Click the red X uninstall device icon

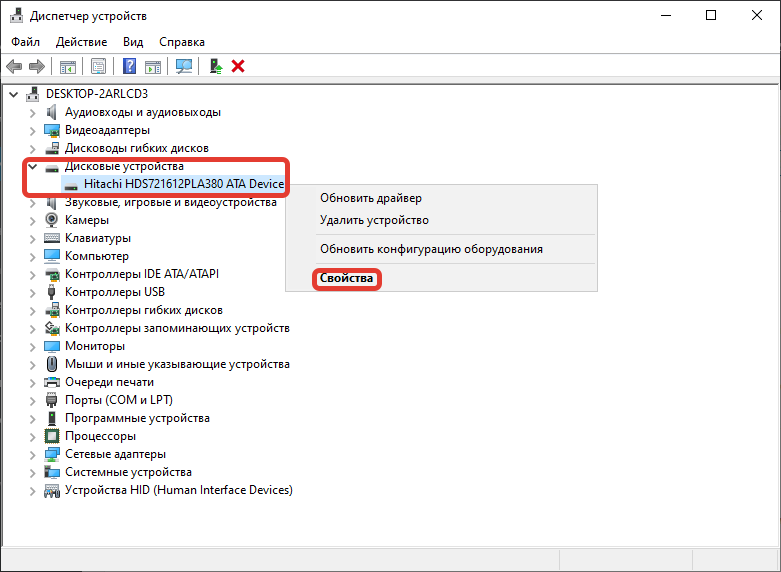click(238, 66)
